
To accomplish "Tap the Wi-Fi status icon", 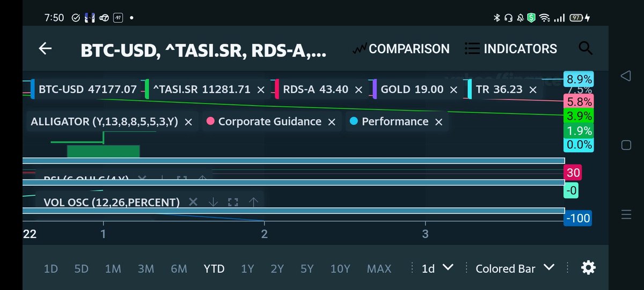I will (x=545, y=18).
